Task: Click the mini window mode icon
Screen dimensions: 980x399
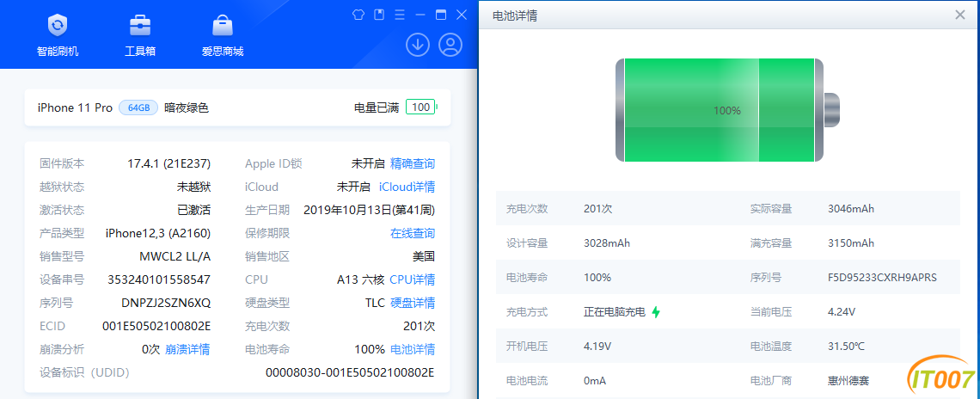Action: point(379,15)
